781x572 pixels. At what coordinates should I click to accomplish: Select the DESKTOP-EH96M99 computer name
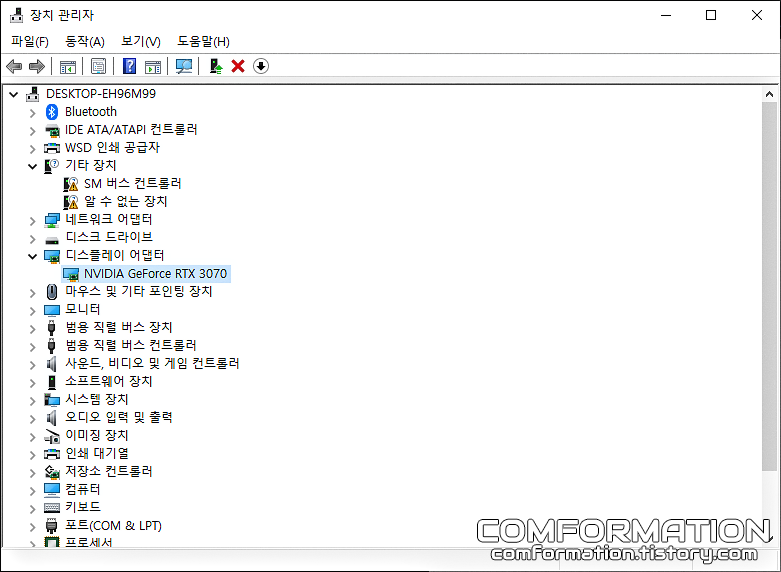[101, 94]
